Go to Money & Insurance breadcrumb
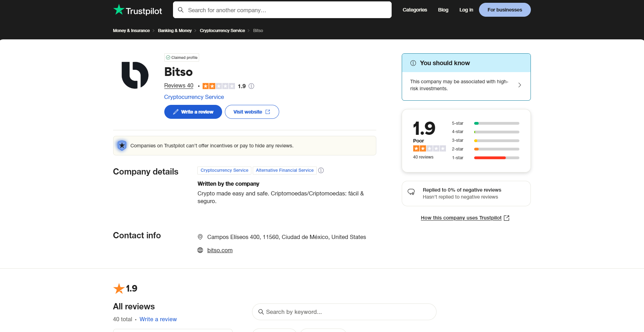644x332 pixels. pyautogui.click(x=131, y=31)
